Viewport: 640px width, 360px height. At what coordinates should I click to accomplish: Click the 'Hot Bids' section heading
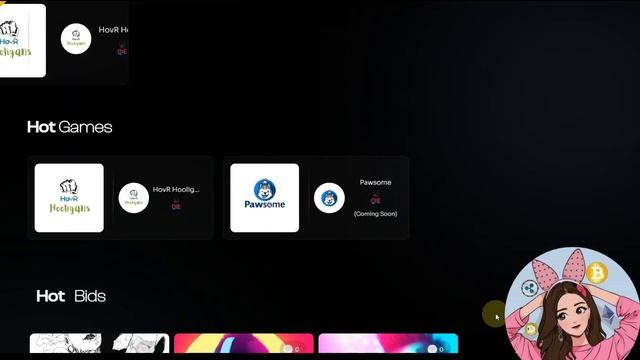pos(71,296)
